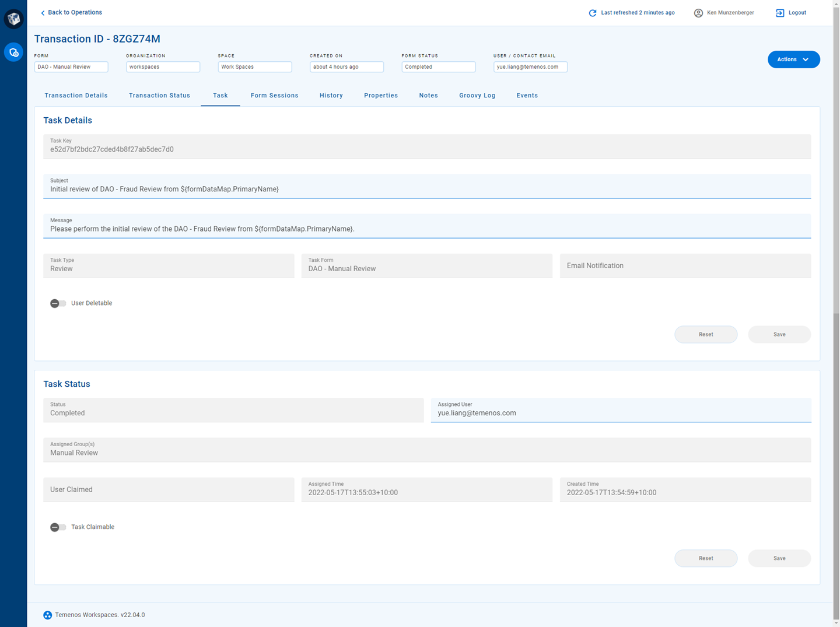Click into the Subject text field
The width and height of the screenshot is (840, 627).
(x=426, y=189)
